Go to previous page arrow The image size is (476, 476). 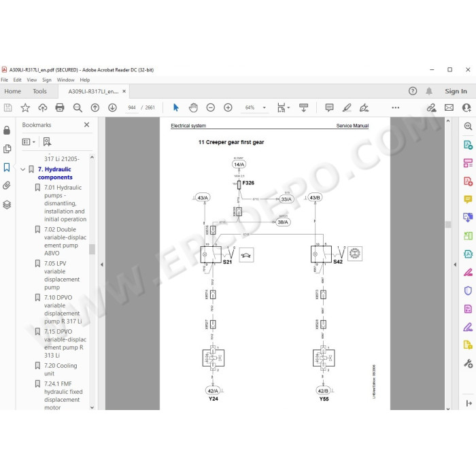tap(95, 107)
